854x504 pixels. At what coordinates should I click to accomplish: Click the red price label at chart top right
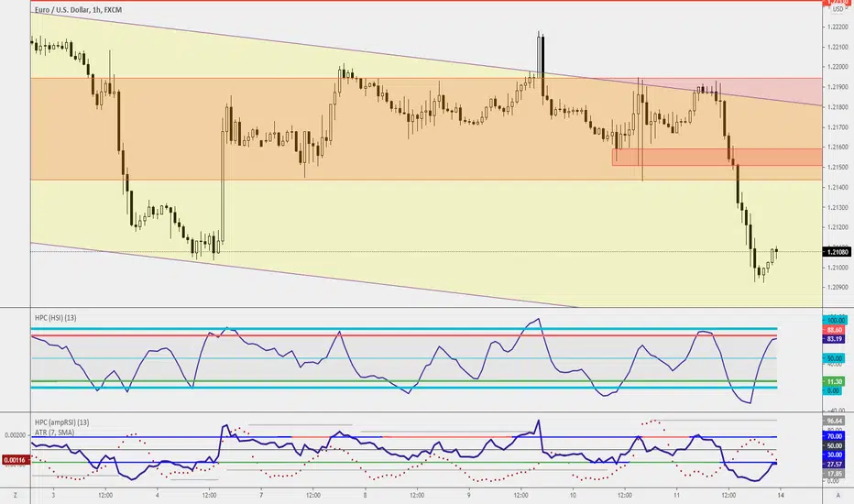click(835, 3)
